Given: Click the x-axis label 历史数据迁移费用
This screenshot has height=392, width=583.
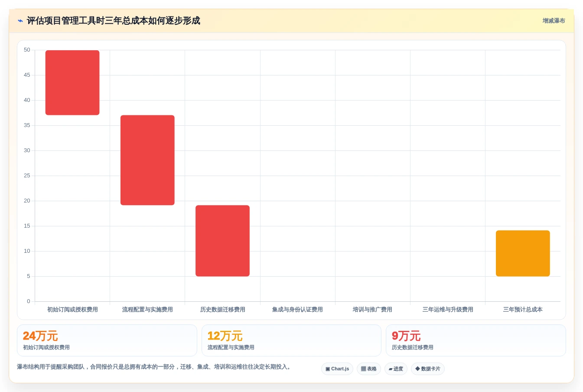Looking at the screenshot, I should pos(222,310).
